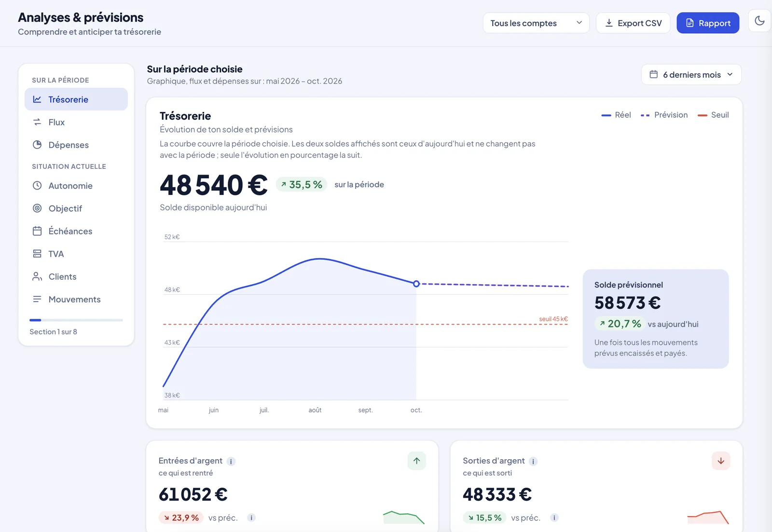Click the Export CSV button

pyautogui.click(x=633, y=23)
